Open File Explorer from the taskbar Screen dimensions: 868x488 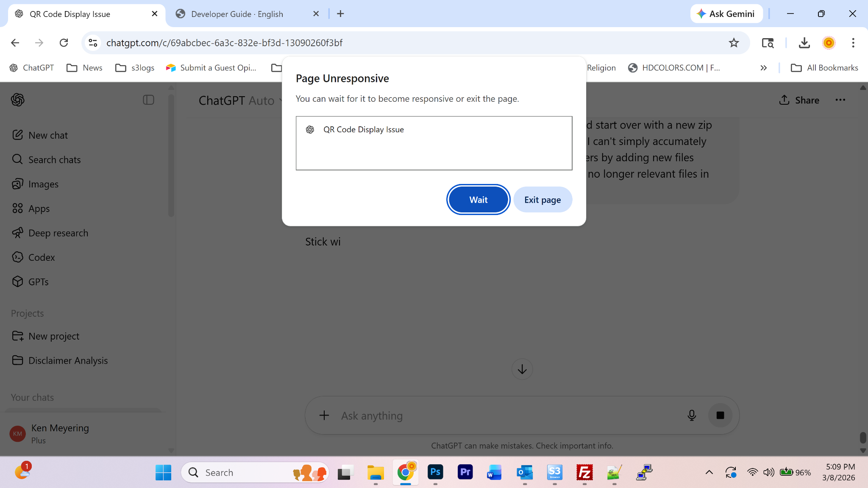[x=376, y=472]
